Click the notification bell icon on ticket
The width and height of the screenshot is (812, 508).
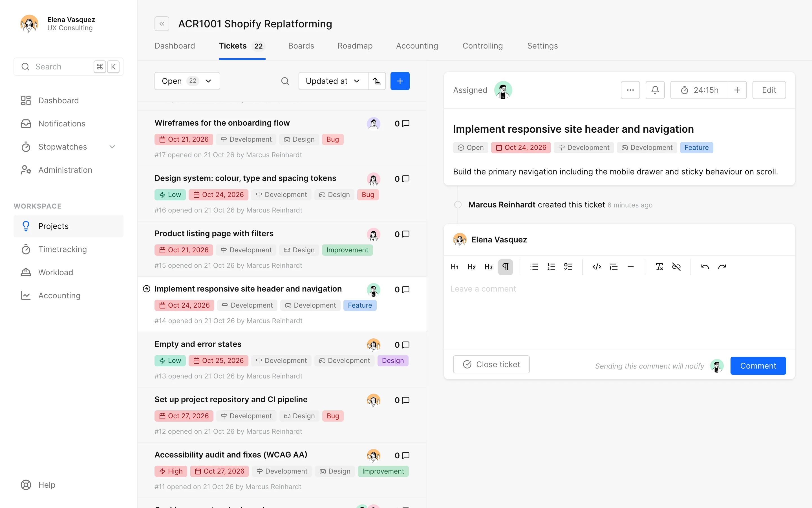[x=655, y=90]
